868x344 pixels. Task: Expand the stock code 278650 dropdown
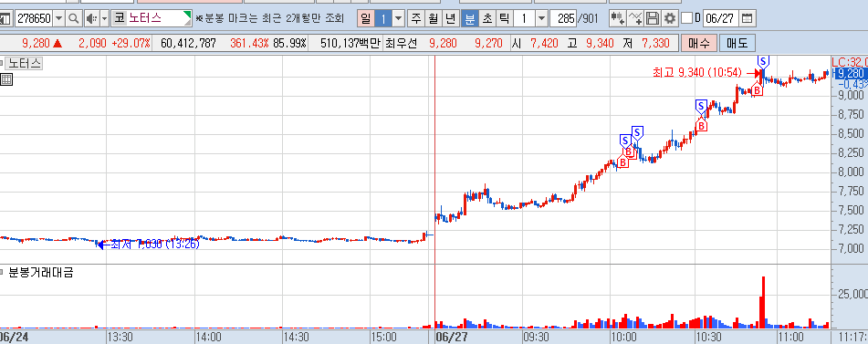(59, 18)
